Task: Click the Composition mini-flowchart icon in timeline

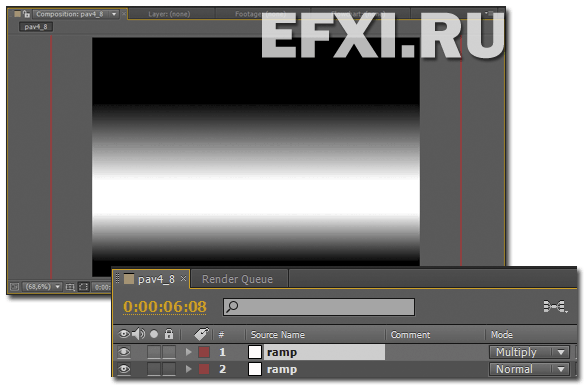Action: click(555, 306)
